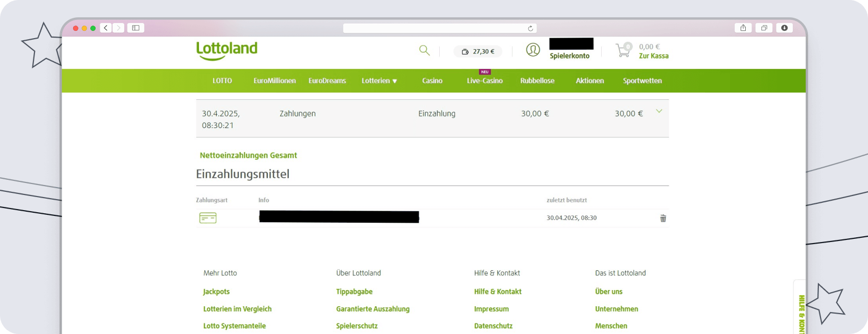
Task: Delete payment method with trash icon
Action: pos(663,218)
